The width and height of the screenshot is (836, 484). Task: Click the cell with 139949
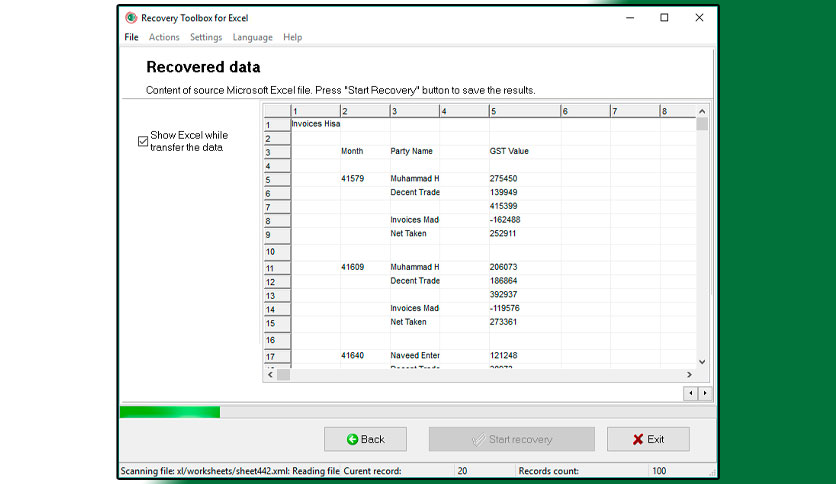pos(525,192)
